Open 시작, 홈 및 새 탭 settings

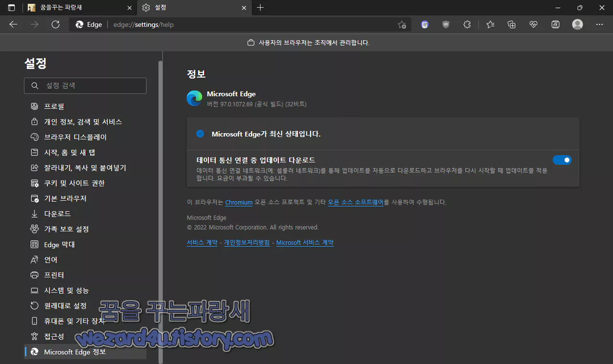point(85,152)
